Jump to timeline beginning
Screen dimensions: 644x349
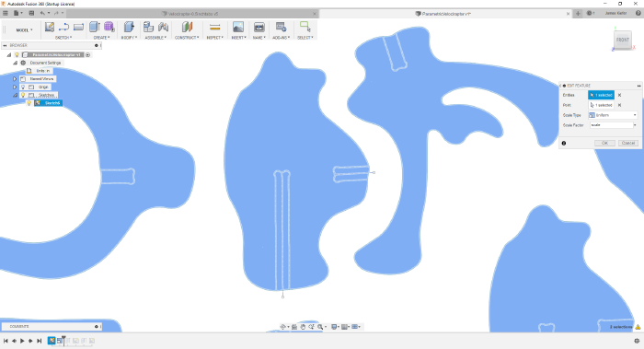(6, 341)
